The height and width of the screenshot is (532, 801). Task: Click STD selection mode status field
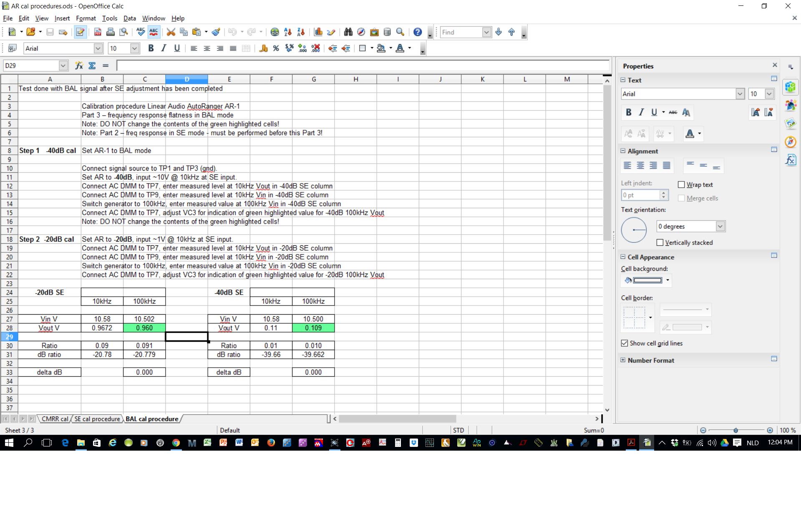click(x=458, y=430)
